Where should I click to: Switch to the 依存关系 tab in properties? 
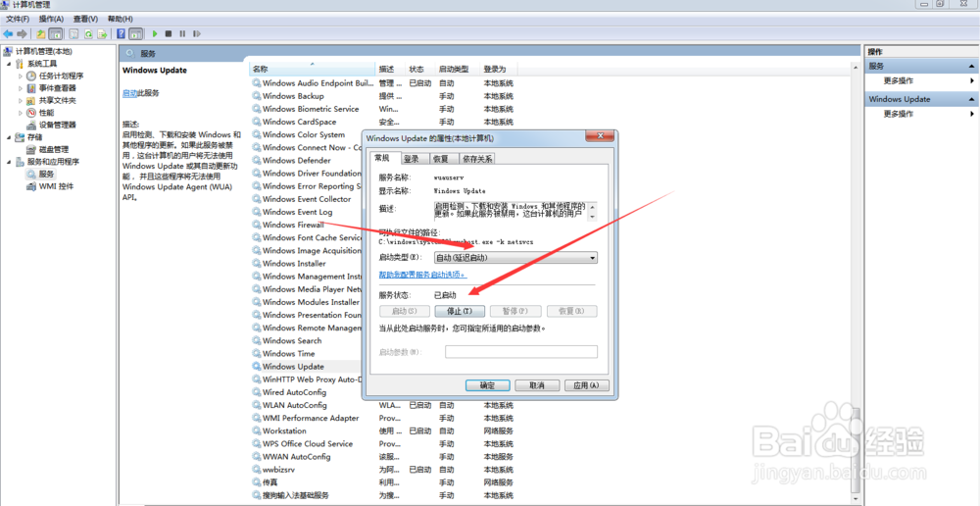point(477,159)
